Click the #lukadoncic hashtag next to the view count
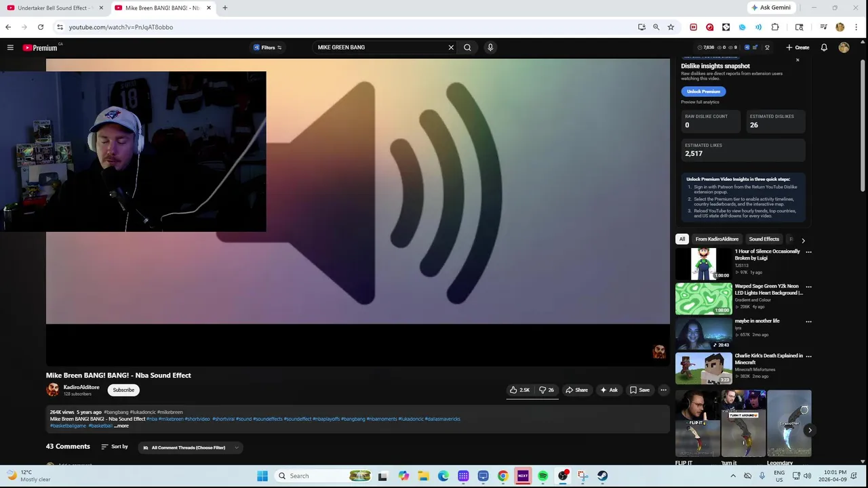Viewport: 868px width, 488px height. (143, 412)
